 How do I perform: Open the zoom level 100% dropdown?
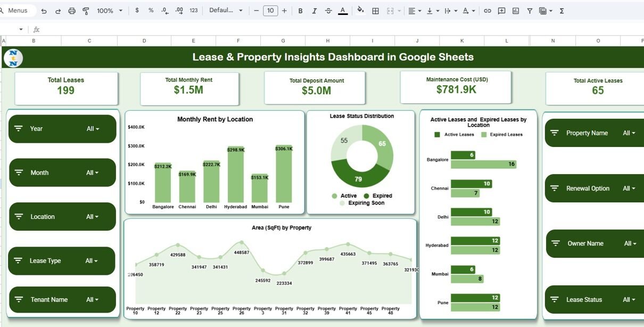pyautogui.click(x=109, y=11)
